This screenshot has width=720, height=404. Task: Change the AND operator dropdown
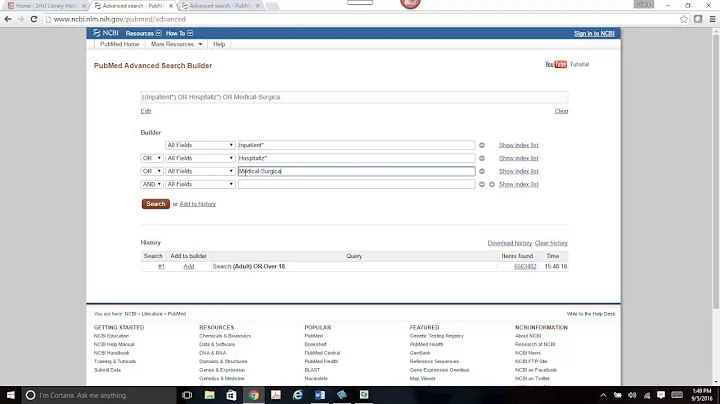click(152, 184)
